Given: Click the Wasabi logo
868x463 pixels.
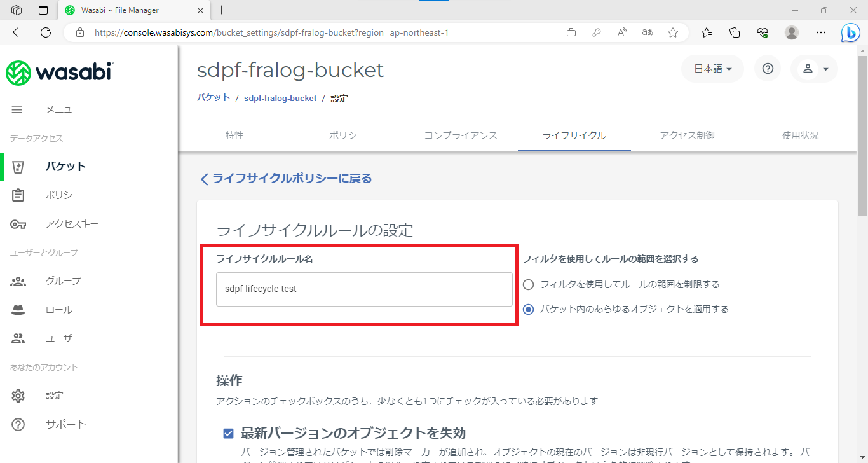Looking at the screenshot, I should click(59, 72).
